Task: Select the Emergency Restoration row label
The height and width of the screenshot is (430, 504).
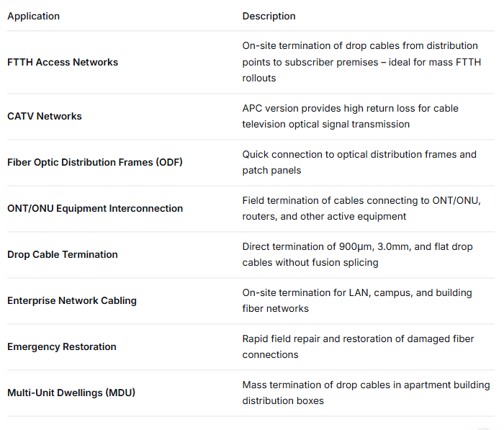Action: [62, 346]
